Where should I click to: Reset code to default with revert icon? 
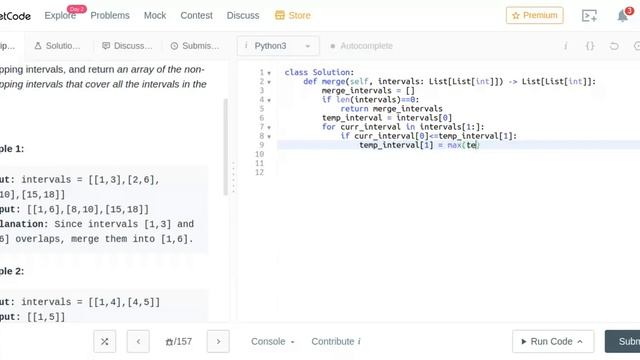(614, 46)
